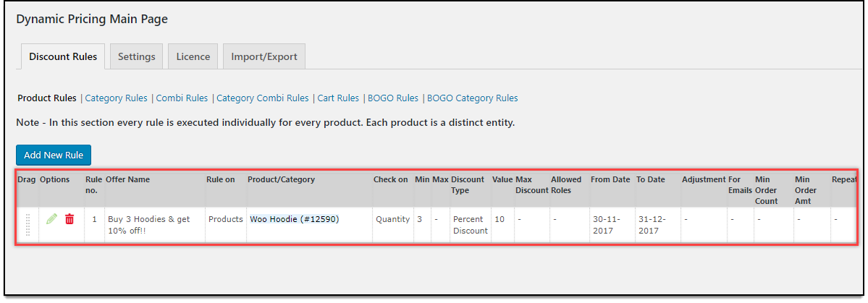Open Cart Rules link

click(338, 98)
